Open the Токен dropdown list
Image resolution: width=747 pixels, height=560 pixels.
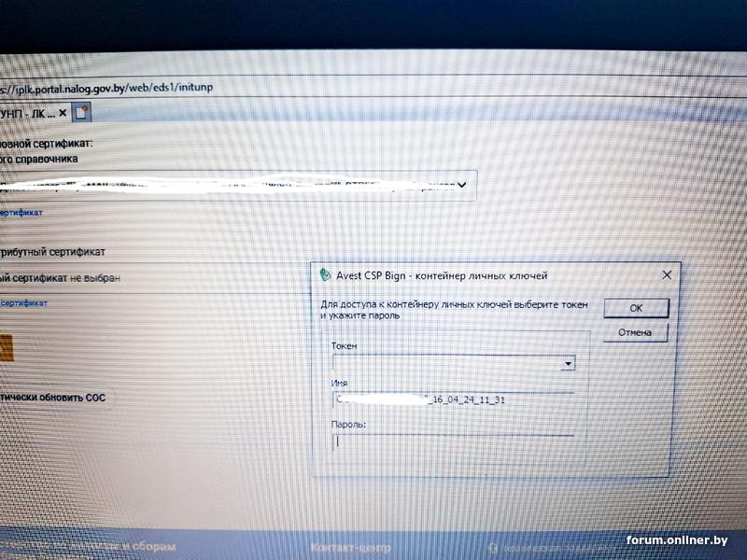(568, 363)
